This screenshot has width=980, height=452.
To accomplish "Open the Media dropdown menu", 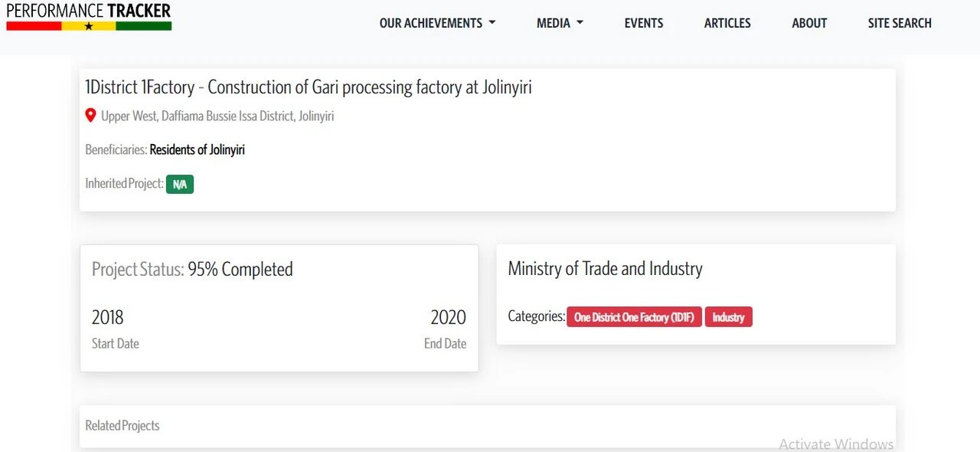I will point(560,23).
